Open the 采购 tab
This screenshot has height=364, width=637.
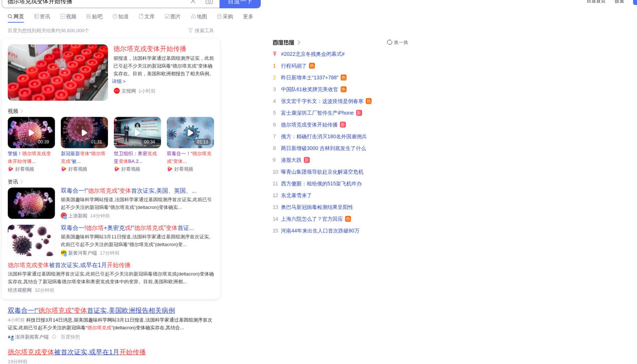225,17
